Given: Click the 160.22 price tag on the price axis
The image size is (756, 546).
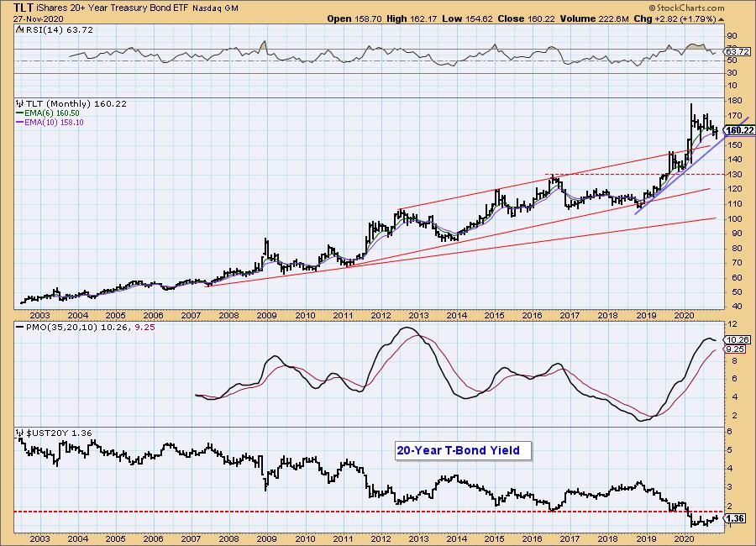Looking at the screenshot, I should click(739, 130).
